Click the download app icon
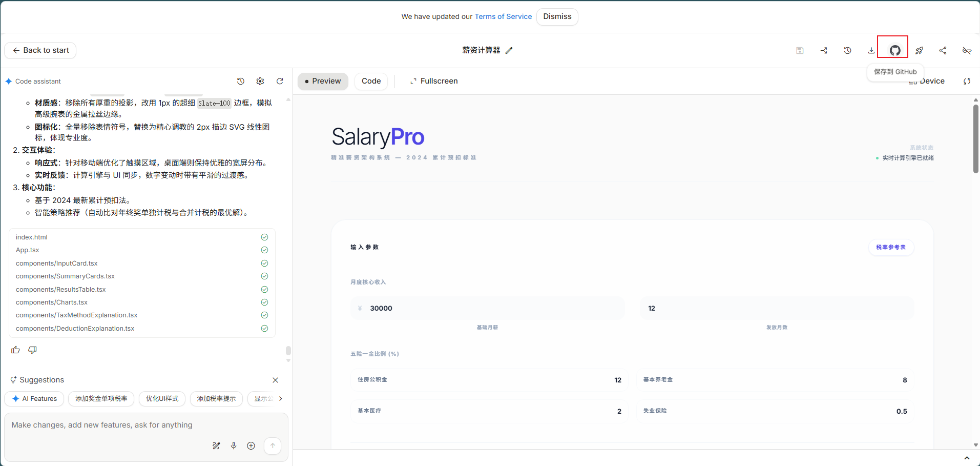The height and width of the screenshot is (466, 980). point(871,50)
